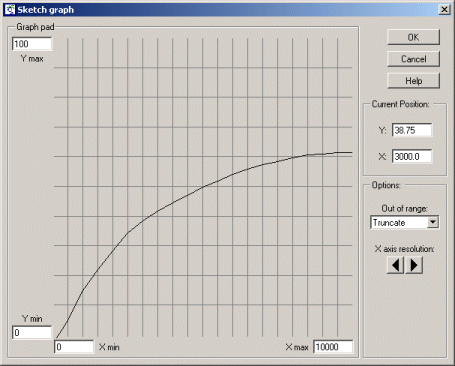Screen dimensions: 455x366
Task: Click the 'X axis resolution:' label
Action: [x=404, y=249]
